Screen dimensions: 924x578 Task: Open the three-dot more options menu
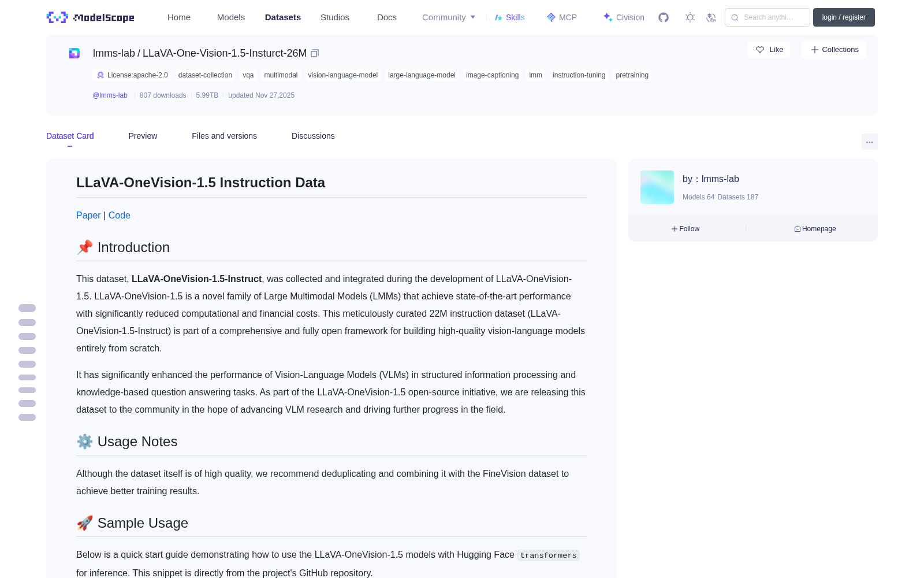[870, 142]
